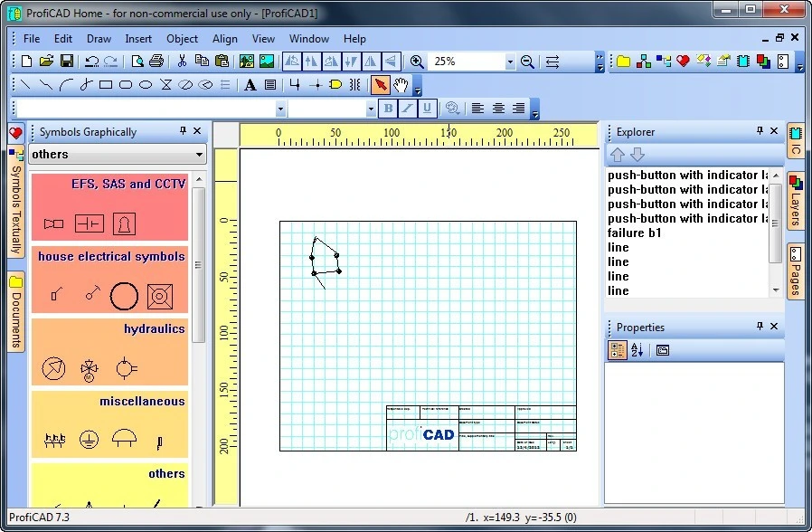The image size is (812, 532).
Task: Expand drawing toolbar options next to Hand tool
Action: pyautogui.click(x=418, y=85)
